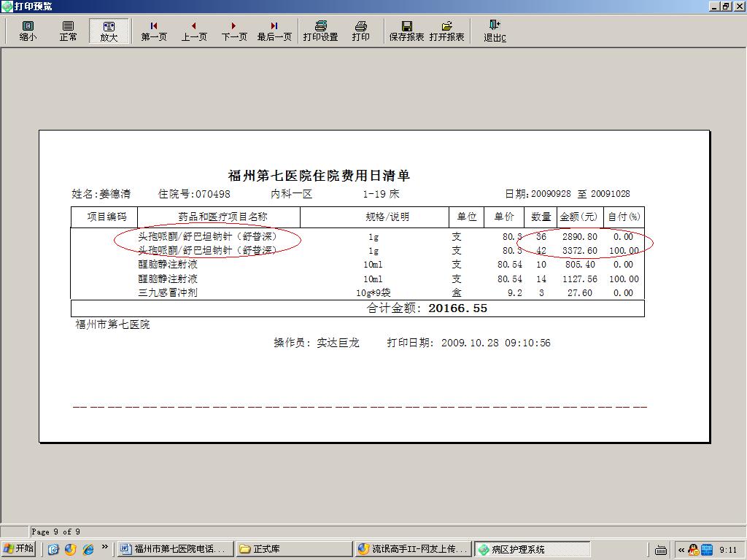
Task: Click the 10g*9袋 specification cell
Action: point(373,292)
